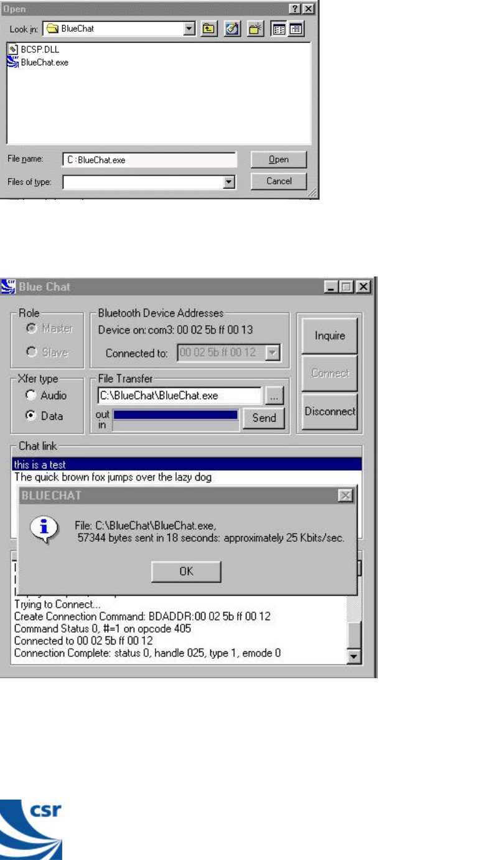
Task: Click 'Connection Complete: status 0' log line
Action: (147, 653)
